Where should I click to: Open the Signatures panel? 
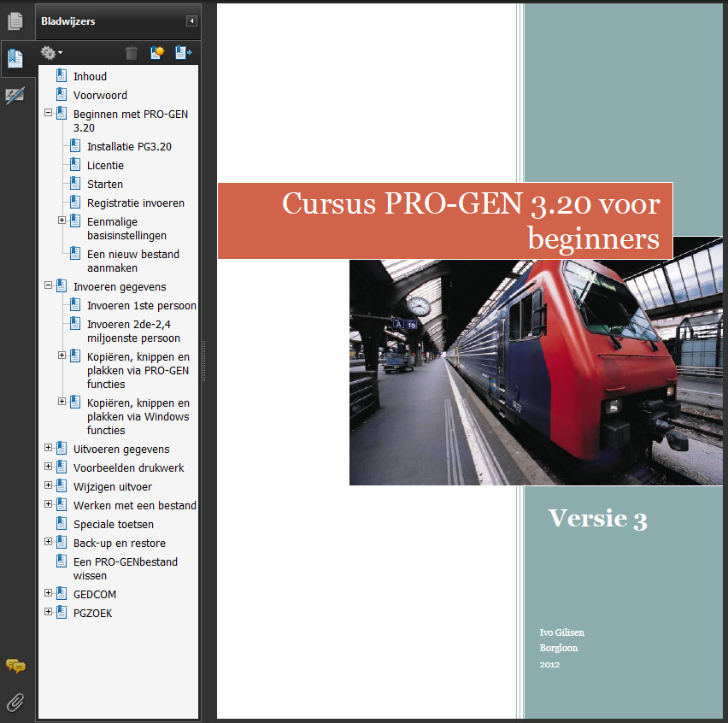[x=15, y=96]
